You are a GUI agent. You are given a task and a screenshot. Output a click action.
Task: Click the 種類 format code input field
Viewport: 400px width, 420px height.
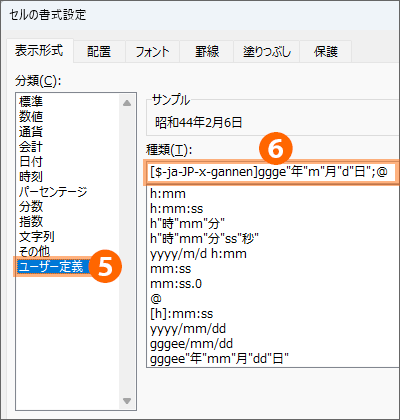pyautogui.click(x=272, y=172)
